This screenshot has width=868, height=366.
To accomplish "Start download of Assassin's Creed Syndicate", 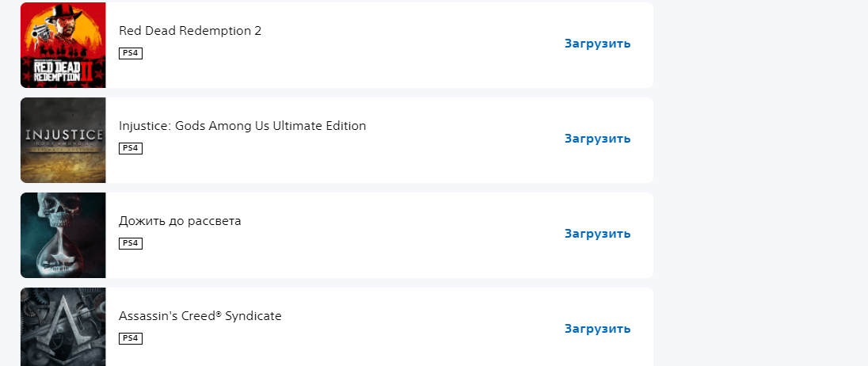I will (597, 329).
